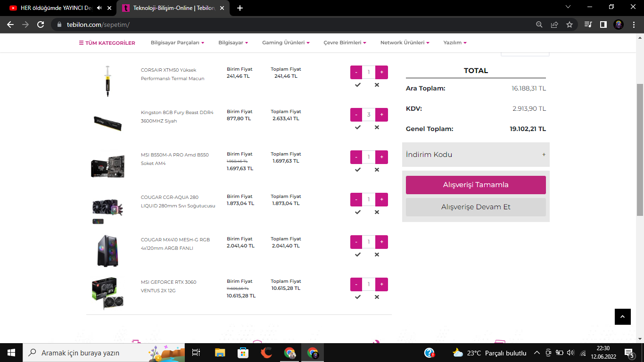Expand the Bilgisayar Parçaları dropdown

click(177, 43)
